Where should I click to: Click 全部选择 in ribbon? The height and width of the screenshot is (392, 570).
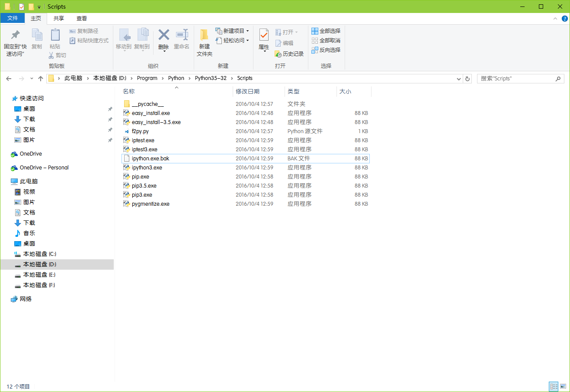[x=326, y=31]
